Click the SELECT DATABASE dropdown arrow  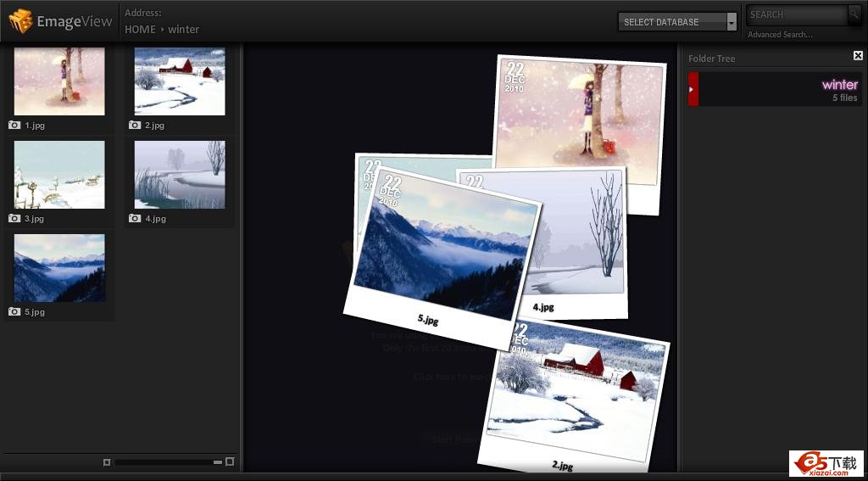click(x=732, y=22)
